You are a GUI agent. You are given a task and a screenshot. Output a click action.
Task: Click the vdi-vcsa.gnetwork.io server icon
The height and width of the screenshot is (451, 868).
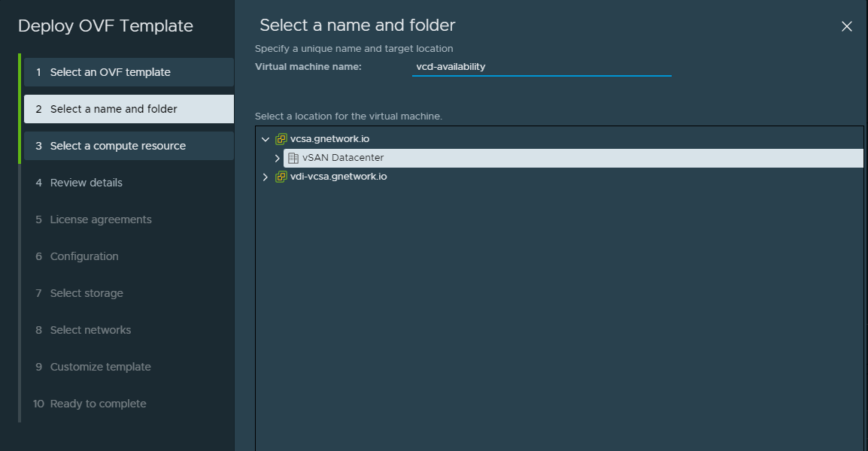click(282, 176)
